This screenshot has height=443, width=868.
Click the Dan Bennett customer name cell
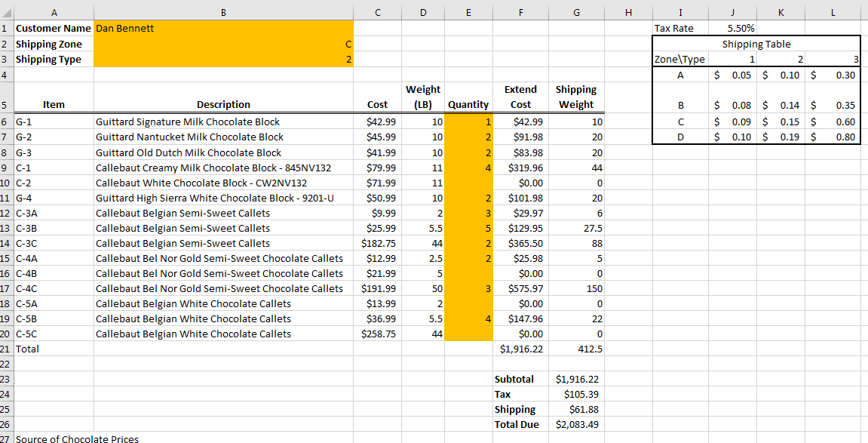click(x=223, y=28)
